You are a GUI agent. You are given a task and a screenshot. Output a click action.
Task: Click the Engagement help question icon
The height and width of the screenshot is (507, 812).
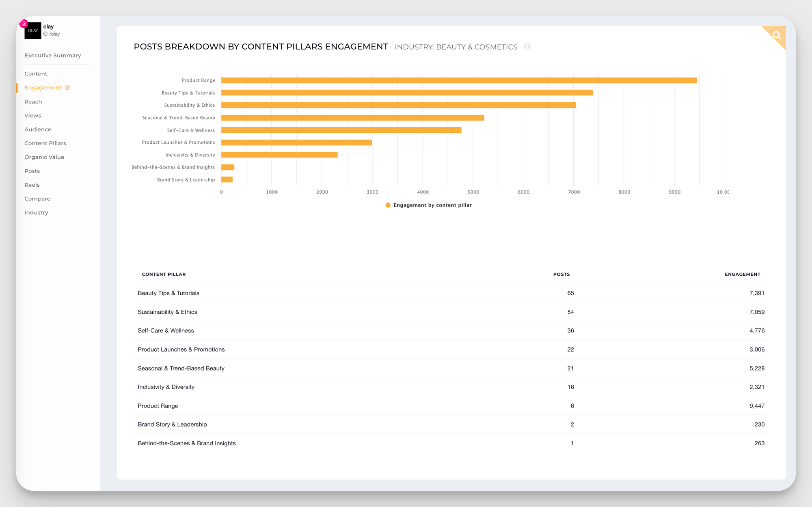67,87
